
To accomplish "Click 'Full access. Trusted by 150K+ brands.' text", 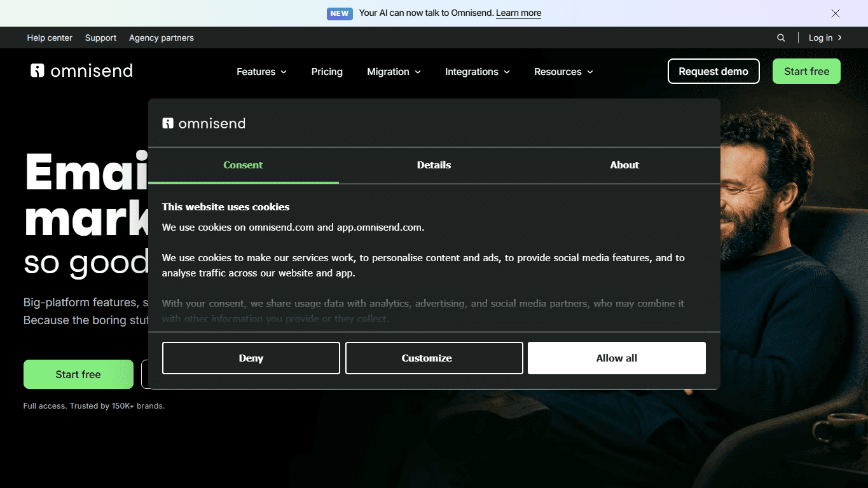I will coord(94,405).
